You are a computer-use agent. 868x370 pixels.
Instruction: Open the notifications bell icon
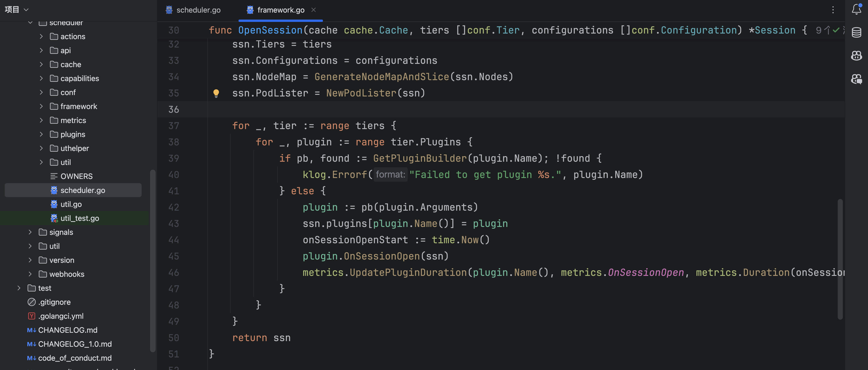(856, 9)
